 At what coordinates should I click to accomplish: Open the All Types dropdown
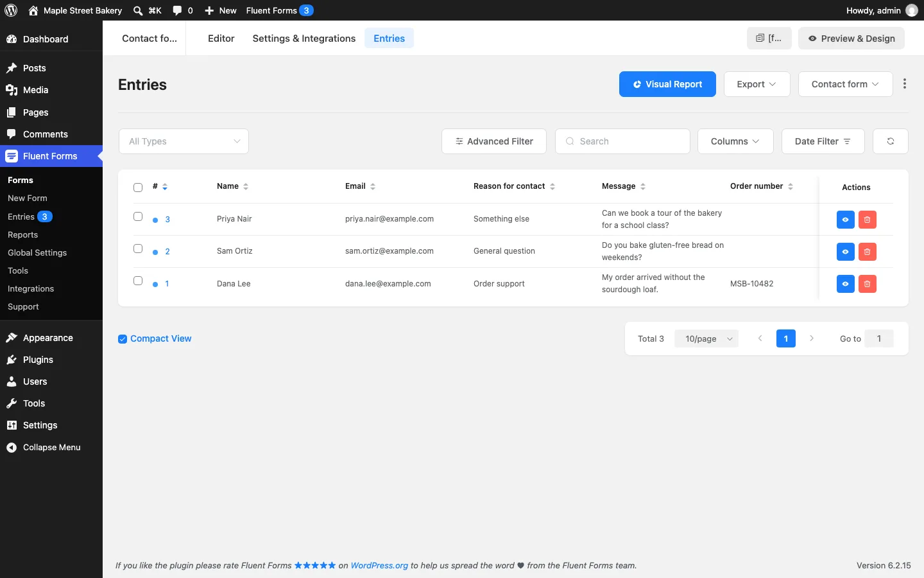184,141
